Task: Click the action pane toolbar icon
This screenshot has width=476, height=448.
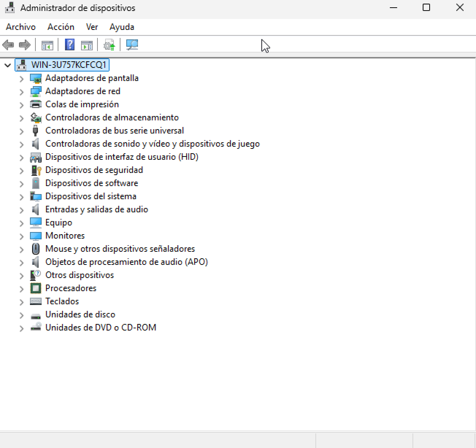Action: (87, 45)
